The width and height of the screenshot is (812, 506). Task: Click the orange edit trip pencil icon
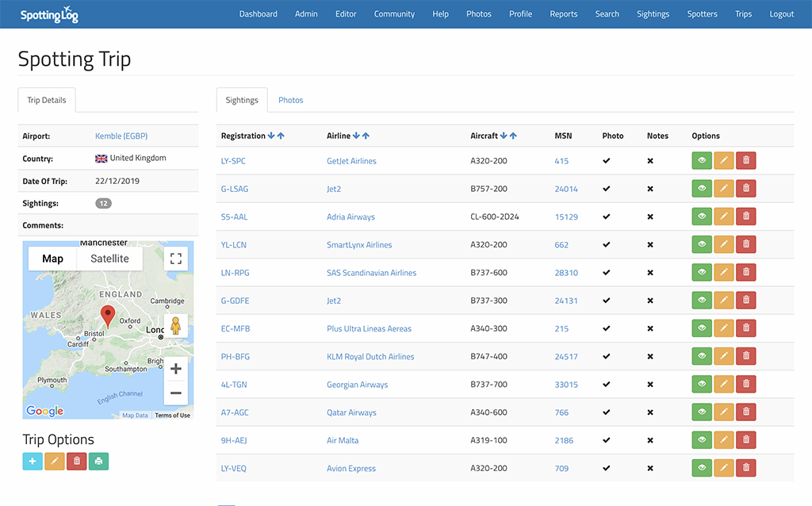click(x=55, y=461)
